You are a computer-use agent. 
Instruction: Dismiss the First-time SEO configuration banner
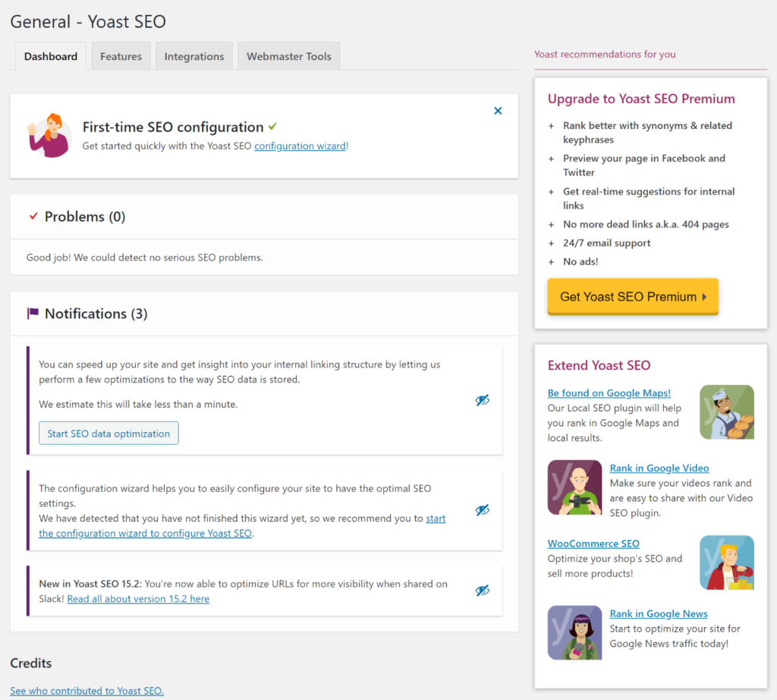498,110
